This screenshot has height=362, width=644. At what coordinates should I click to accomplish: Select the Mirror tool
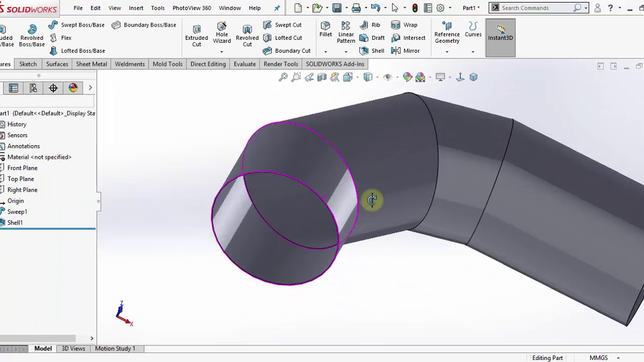pos(406,51)
